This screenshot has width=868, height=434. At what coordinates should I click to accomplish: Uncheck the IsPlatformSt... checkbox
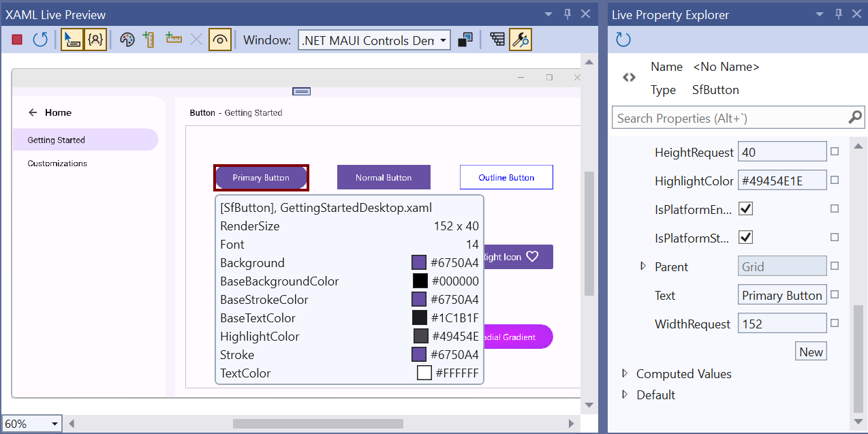(x=746, y=237)
